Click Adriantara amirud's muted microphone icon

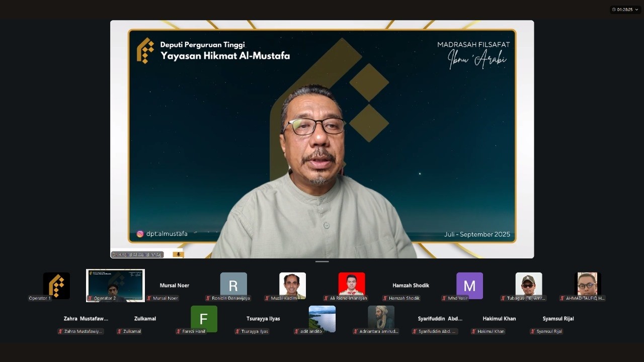pyautogui.click(x=356, y=331)
